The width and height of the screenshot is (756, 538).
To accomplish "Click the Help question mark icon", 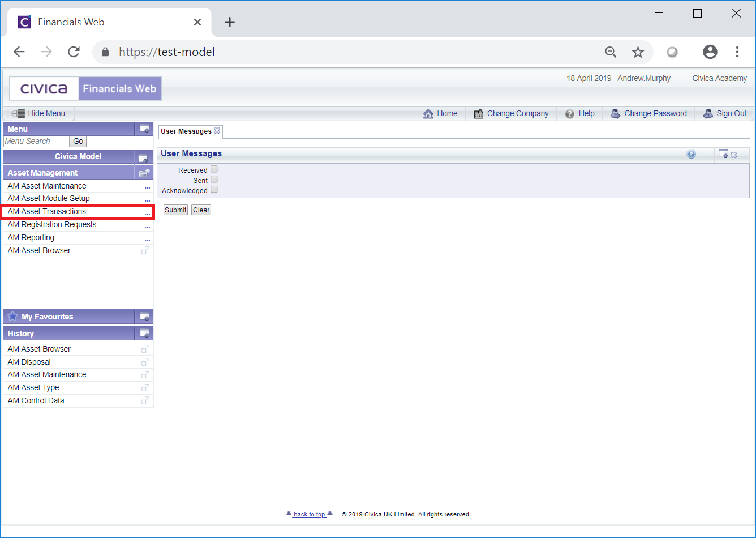I will [570, 114].
